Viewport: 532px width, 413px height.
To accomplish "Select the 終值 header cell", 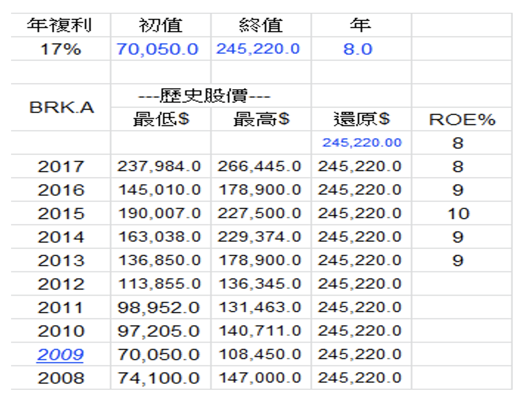I will pos(260,25).
